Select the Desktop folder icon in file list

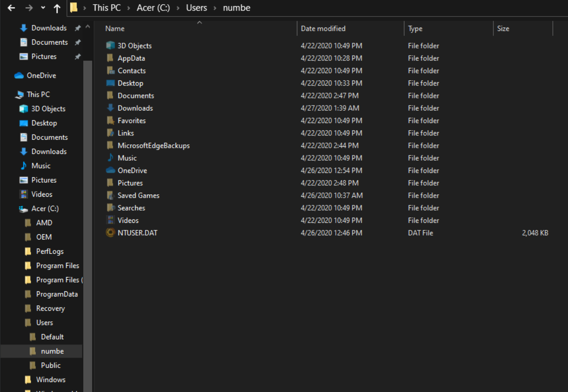click(110, 83)
